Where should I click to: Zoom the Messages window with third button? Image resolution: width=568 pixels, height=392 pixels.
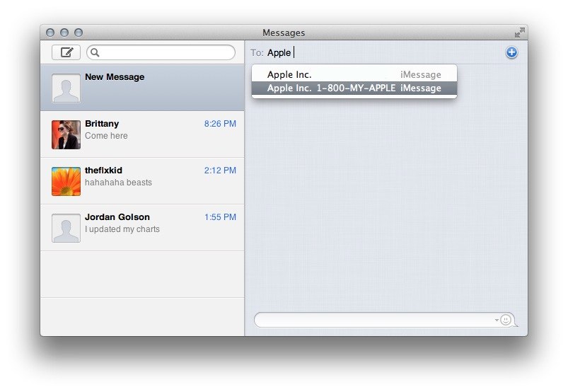pos(79,33)
